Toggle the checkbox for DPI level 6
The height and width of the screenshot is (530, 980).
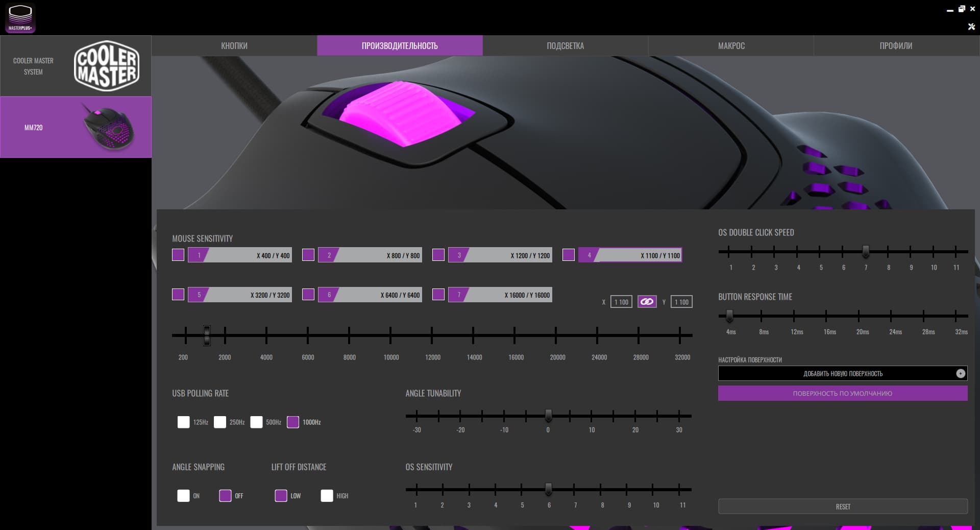coord(308,295)
